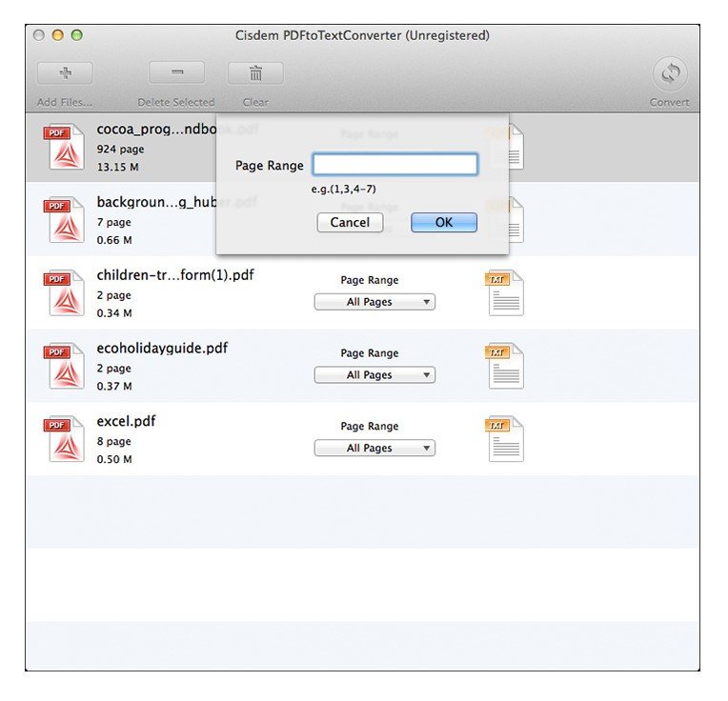Click the 924 page text
The image size is (728, 701).
[x=121, y=150]
